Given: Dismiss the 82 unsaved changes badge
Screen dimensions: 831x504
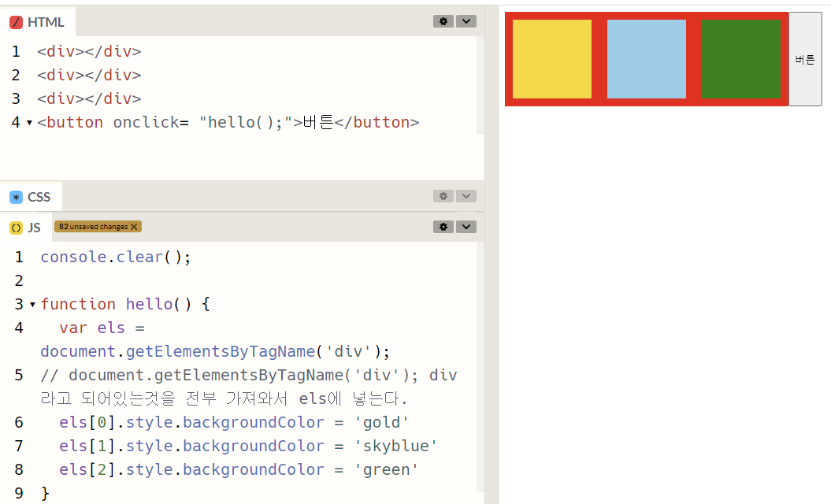Looking at the screenshot, I should (134, 227).
